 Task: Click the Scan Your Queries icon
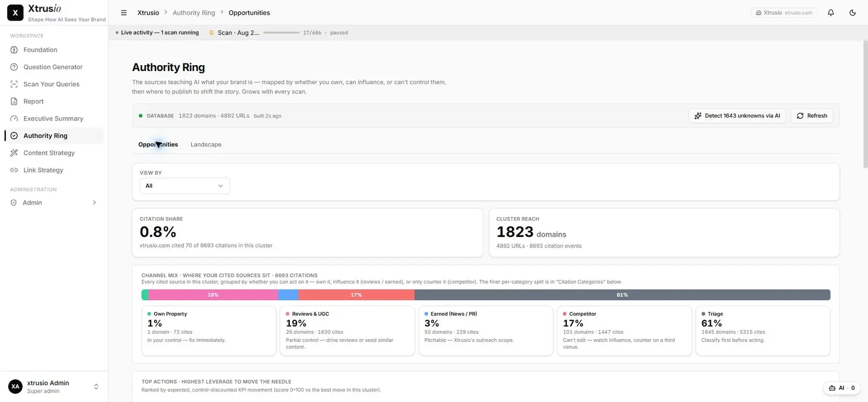14,84
